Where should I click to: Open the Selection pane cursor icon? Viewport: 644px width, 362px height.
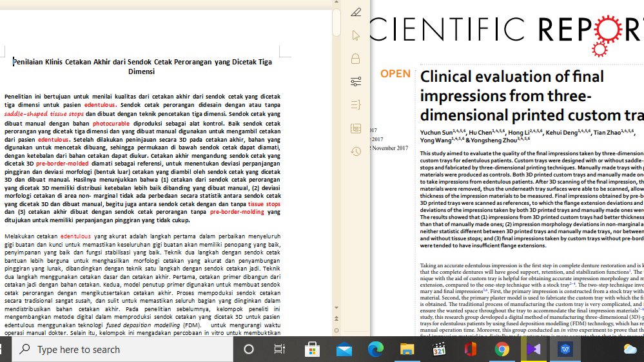pos(356,35)
